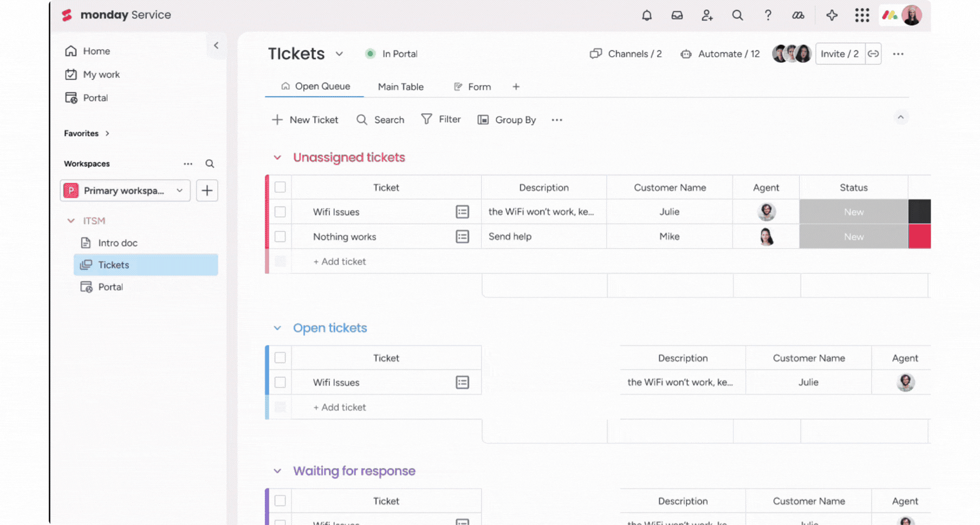Click the In Portal status indicator
This screenshot has width=980, height=525.
coord(391,54)
